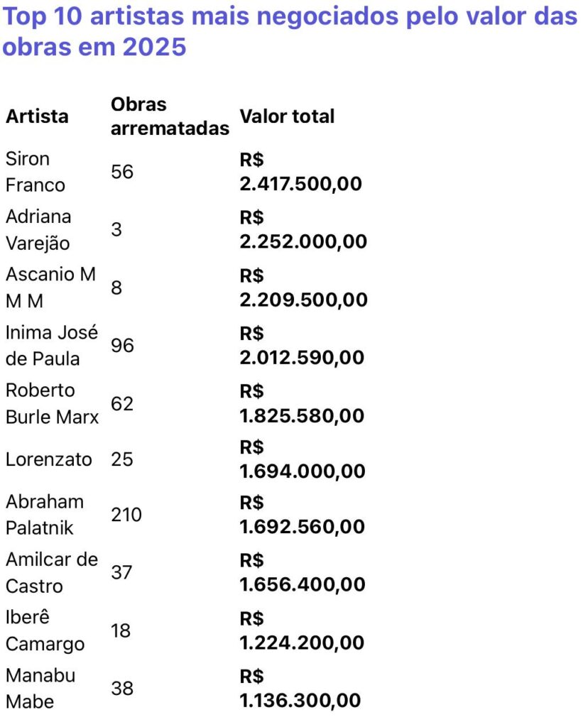Select the R$ 2.252.000,00 value cell
588x727 pixels.
303,229
